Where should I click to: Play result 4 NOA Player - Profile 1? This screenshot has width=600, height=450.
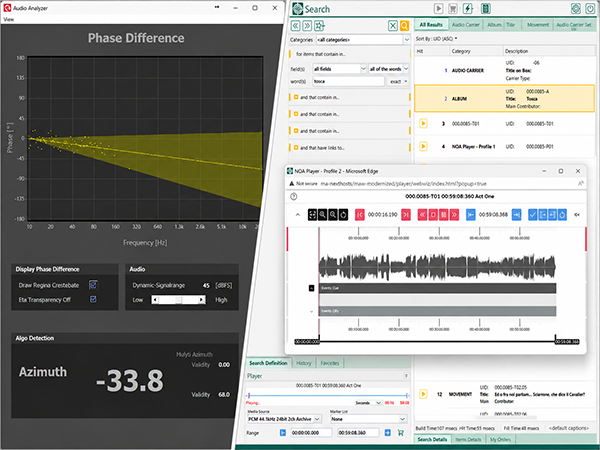(423, 146)
